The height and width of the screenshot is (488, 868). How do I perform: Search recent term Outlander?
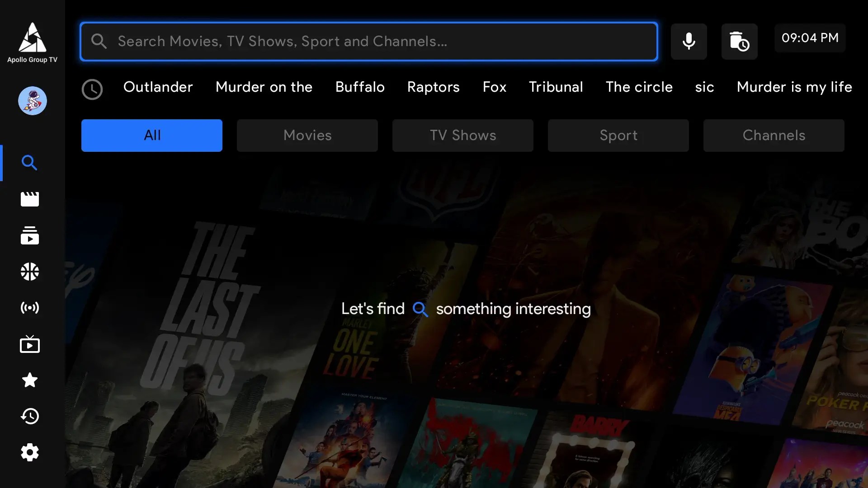point(158,87)
